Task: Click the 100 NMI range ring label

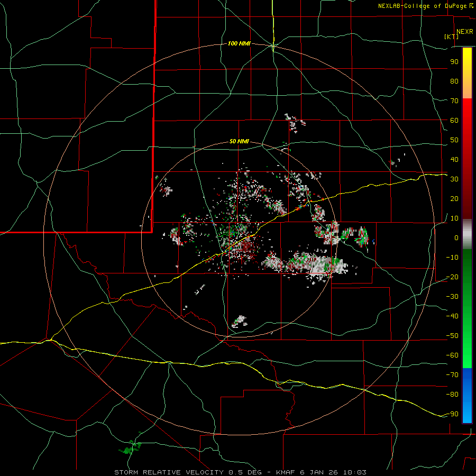Action: [239, 44]
